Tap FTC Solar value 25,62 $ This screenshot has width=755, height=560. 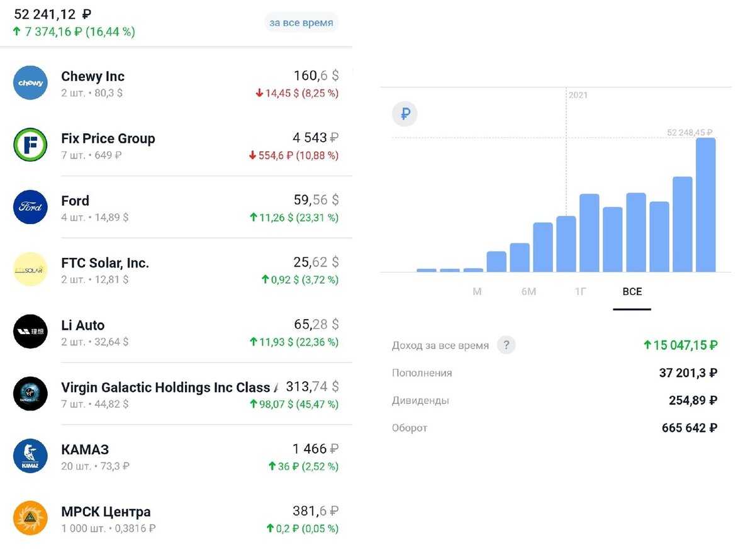pos(316,262)
